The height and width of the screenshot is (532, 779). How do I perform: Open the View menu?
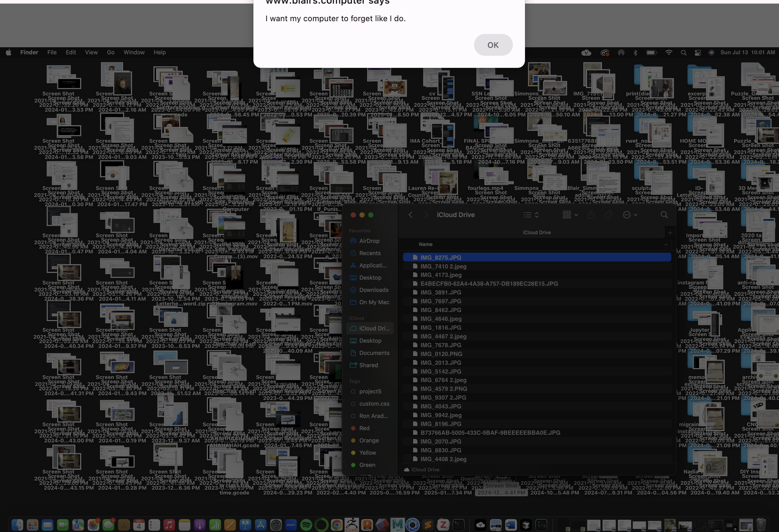pyautogui.click(x=91, y=52)
